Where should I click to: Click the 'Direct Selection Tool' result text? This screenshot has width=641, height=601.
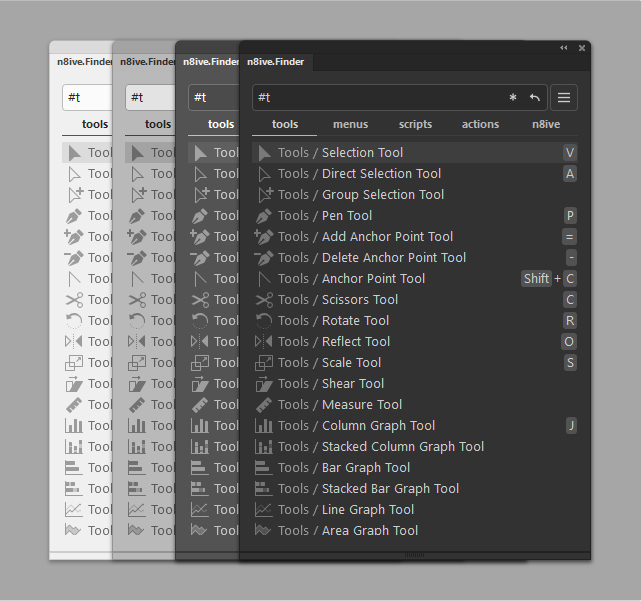(x=381, y=174)
